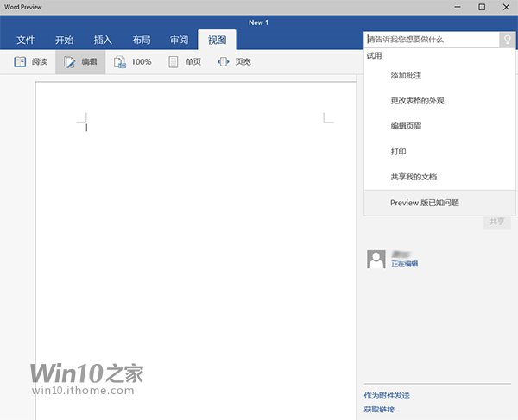Choose 打印 from suggestions
The width and height of the screenshot is (518, 420).
(439, 152)
